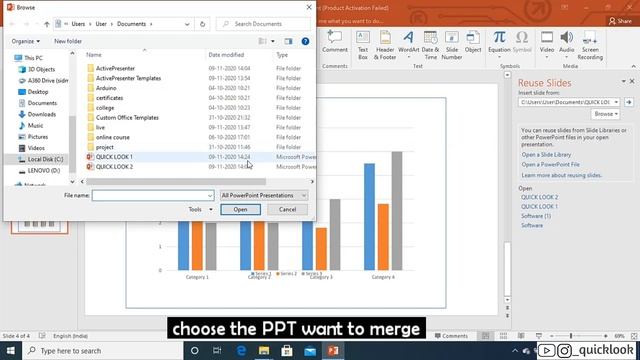Toggle Comments in the status bar
The image size is (640, 360).
(451, 336)
